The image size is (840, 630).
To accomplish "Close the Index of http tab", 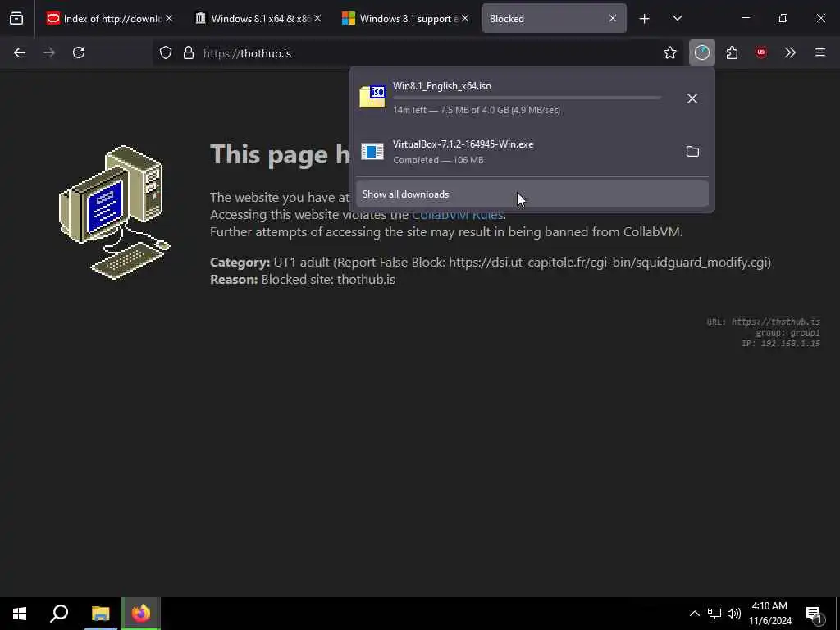I will 169,18.
